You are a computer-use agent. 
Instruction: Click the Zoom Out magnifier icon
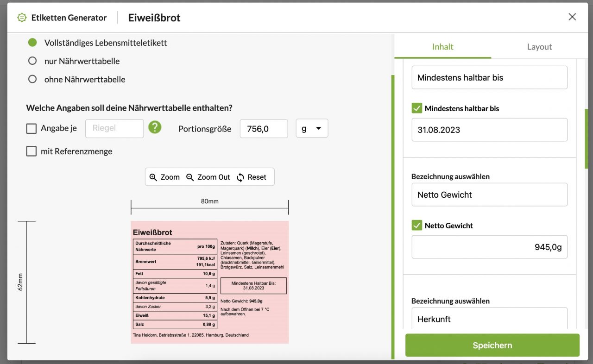[190, 177]
